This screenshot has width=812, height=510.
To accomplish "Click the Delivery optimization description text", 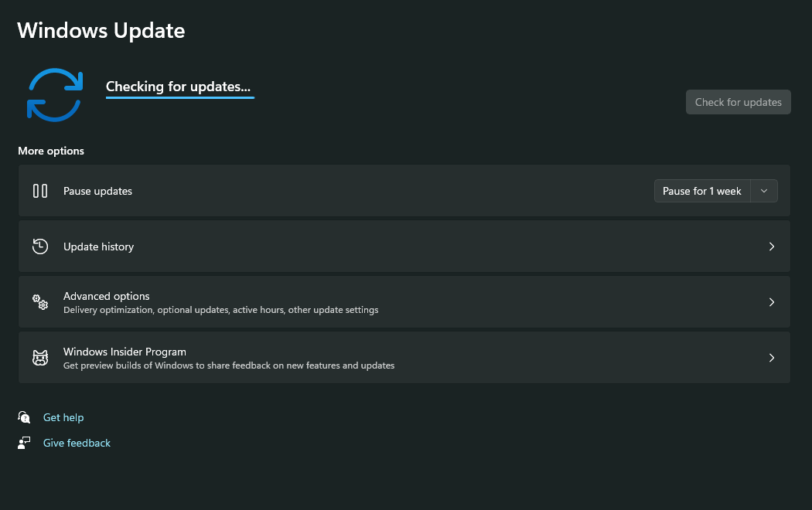I will click(220, 310).
